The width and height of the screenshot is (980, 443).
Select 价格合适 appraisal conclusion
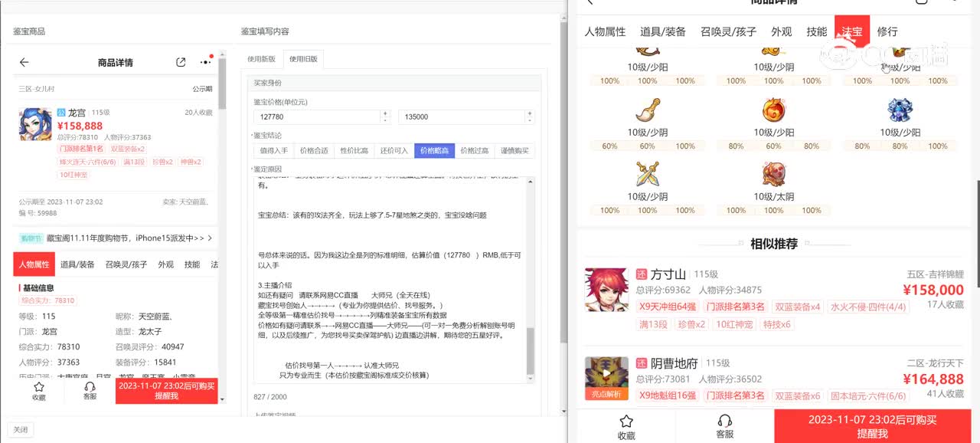click(x=314, y=151)
